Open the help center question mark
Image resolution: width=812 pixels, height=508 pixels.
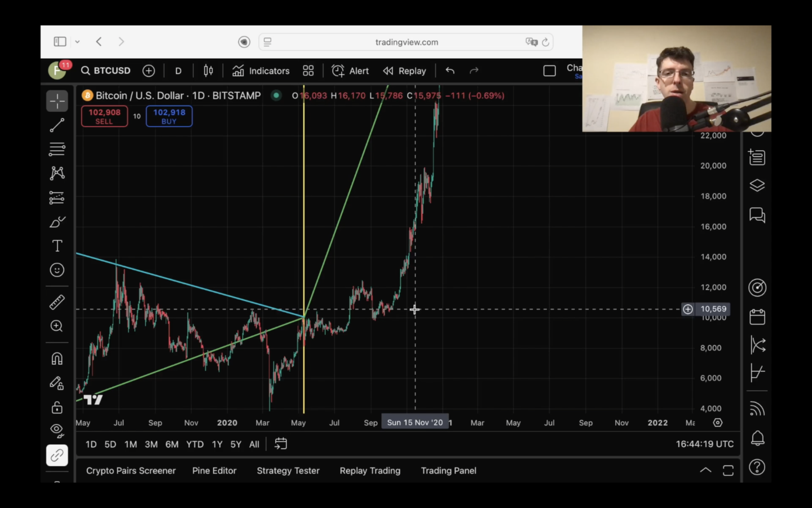pyautogui.click(x=757, y=467)
